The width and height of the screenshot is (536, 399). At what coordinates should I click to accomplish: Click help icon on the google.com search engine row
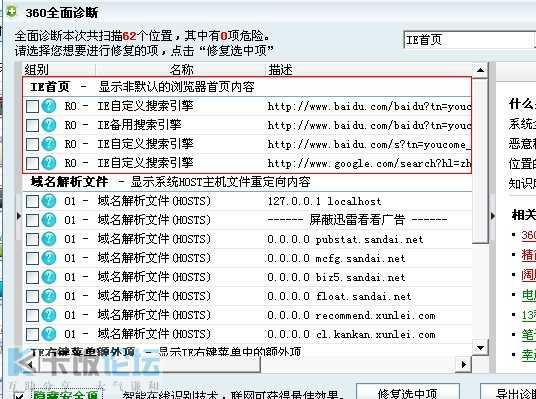pyautogui.click(x=49, y=163)
